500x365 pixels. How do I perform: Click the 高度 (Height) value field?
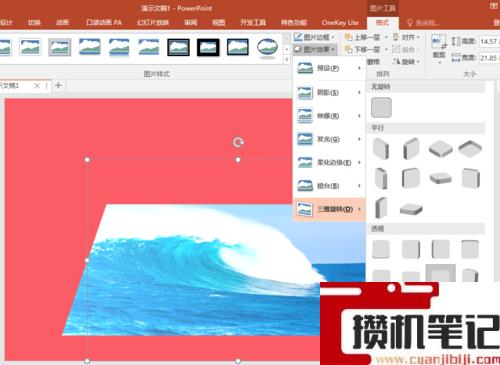tap(489, 41)
